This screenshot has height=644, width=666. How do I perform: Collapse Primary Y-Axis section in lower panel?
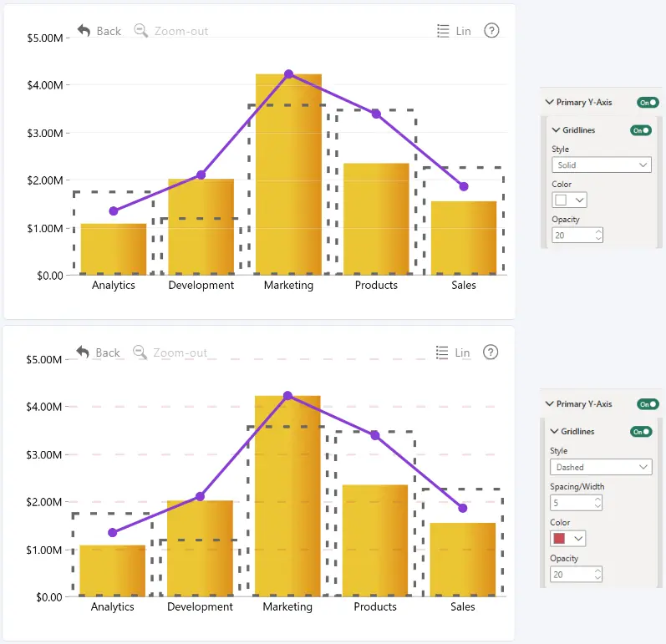point(549,403)
